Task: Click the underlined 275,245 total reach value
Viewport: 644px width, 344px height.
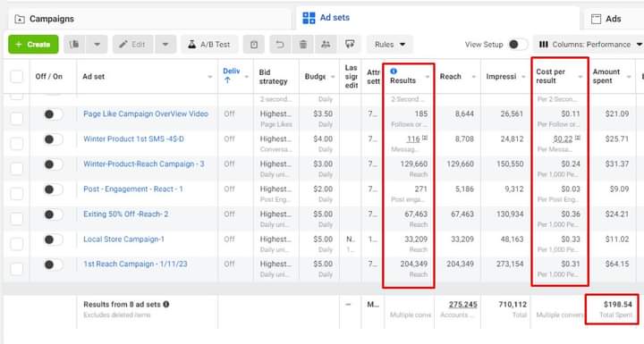Action: 463,305
